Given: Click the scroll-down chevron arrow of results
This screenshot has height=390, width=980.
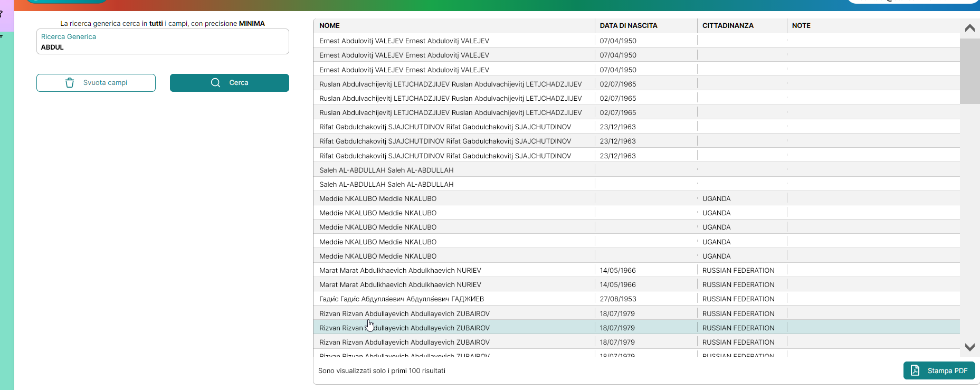Looking at the screenshot, I should [969, 347].
